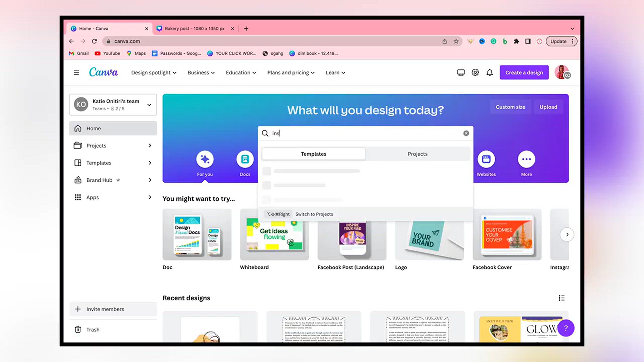Viewport: 644px width, 362px height.
Task: Switch to Projects search tab
Action: coord(418,154)
